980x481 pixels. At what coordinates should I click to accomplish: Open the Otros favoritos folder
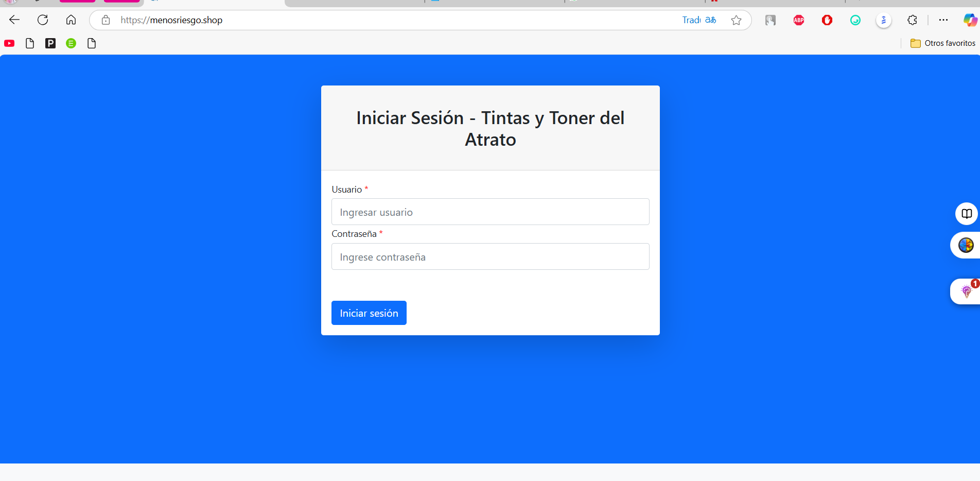click(x=942, y=43)
